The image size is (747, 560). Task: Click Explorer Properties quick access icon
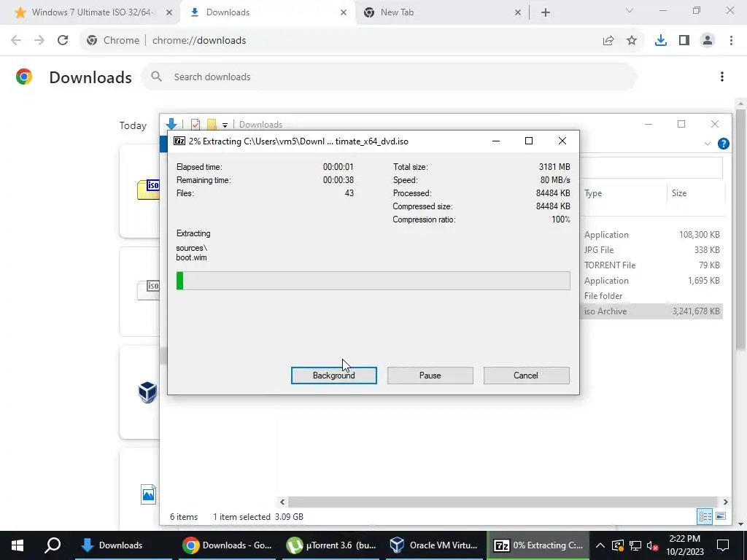tap(196, 125)
